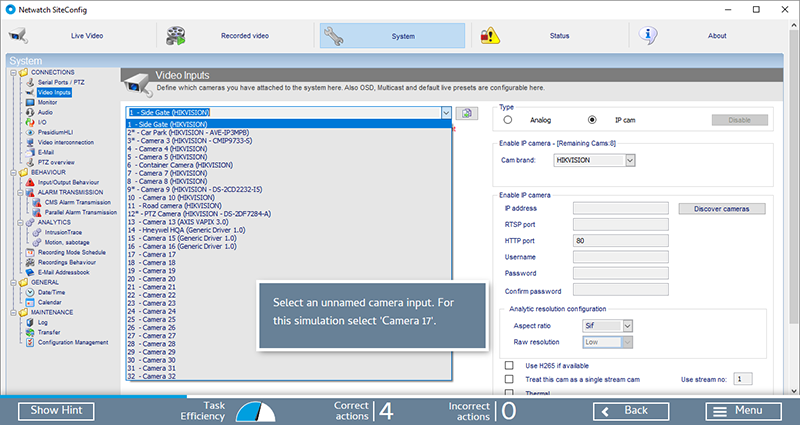Open Serial Ports / PTZ settings
This screenshot has height=425, width=800.
click(x=60, y=83)
